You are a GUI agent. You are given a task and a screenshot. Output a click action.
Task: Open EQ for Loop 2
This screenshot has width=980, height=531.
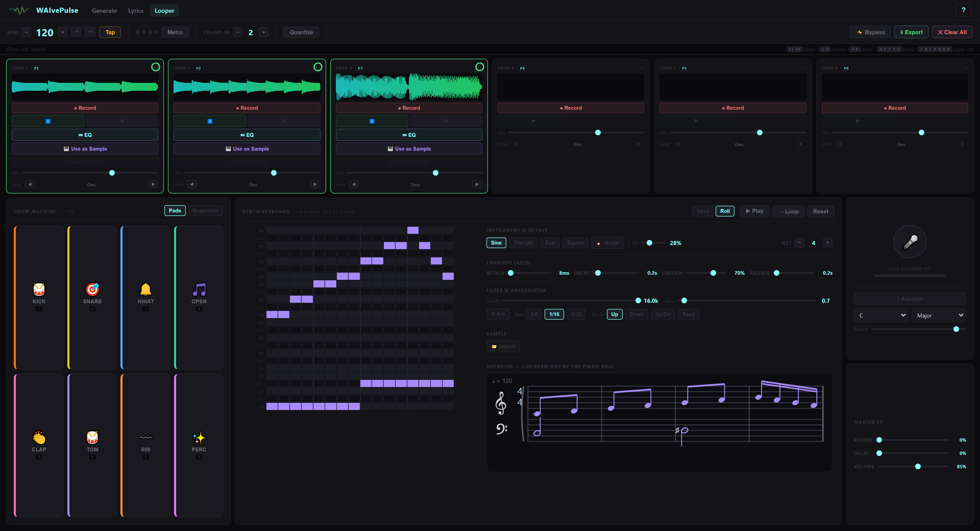(247, 135)
